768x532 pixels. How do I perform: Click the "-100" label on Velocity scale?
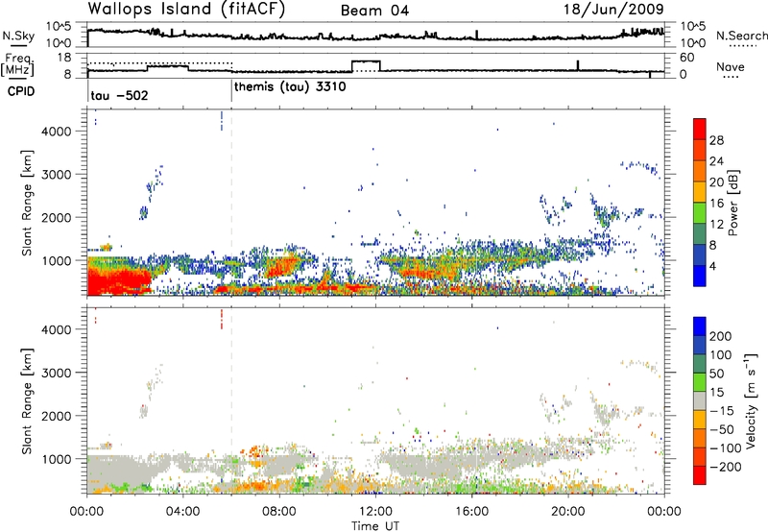pos(726,448)
